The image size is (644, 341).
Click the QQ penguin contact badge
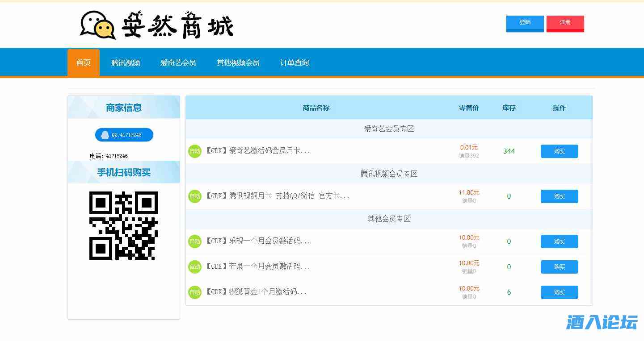pos(124,135)
